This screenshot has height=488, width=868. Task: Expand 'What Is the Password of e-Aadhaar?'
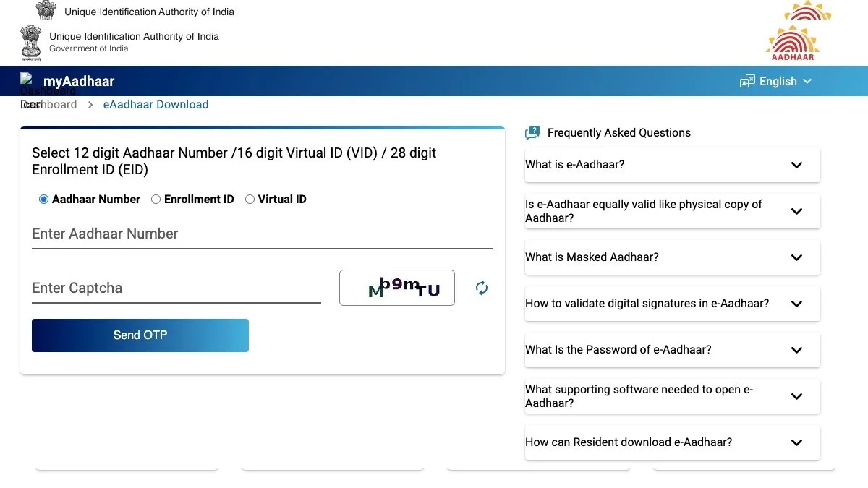[673, 350]
